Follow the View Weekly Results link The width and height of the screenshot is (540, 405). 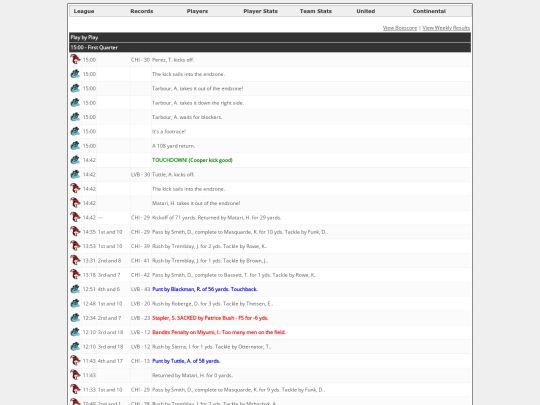446,28
